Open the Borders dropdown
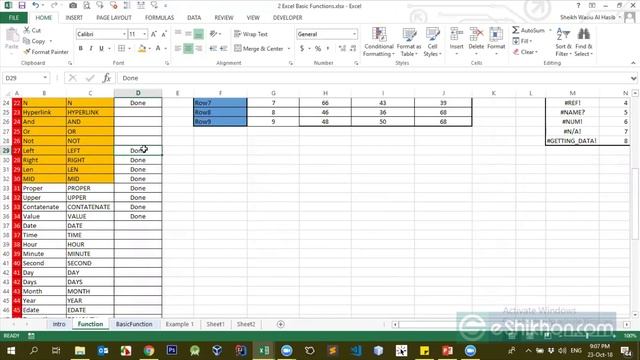640x360 pixels. (130, 49)
